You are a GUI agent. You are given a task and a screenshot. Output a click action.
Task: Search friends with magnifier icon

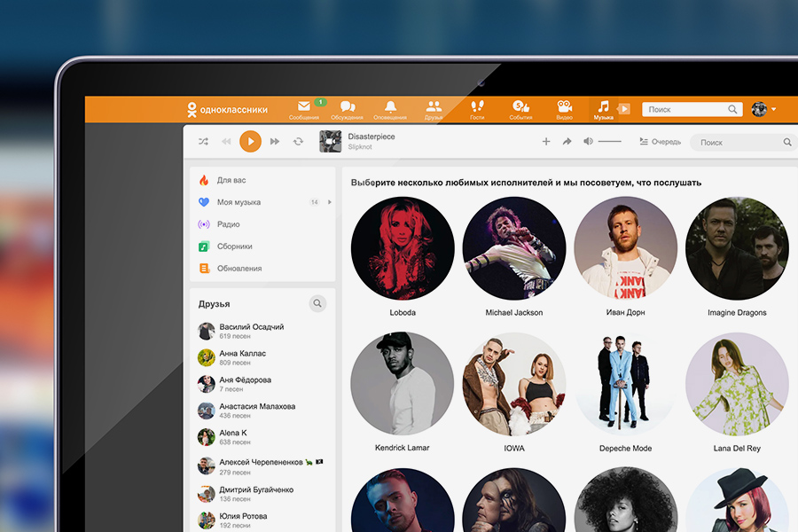pyautogui.click(x=317, y=304)
